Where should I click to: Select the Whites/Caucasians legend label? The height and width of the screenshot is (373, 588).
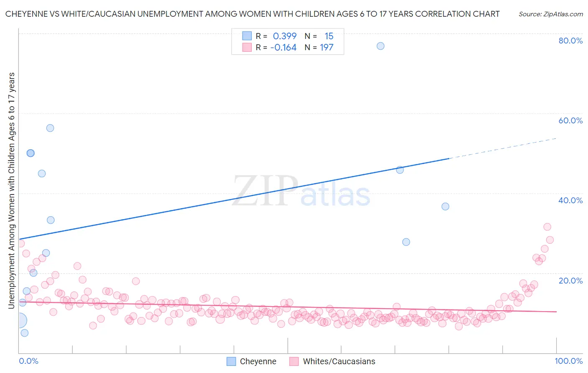(x=339, y=361)
